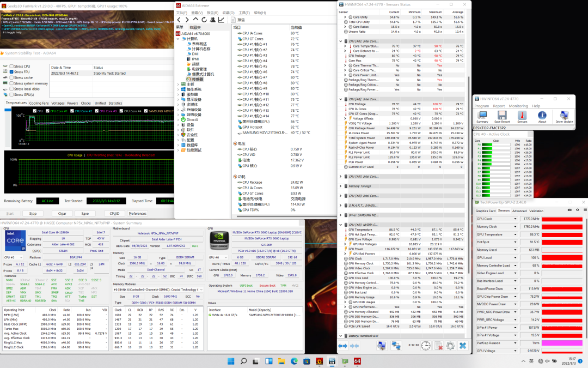Click CPUID button in Stability Test
This screenshot has height=368, width=588.
point(114,213)
